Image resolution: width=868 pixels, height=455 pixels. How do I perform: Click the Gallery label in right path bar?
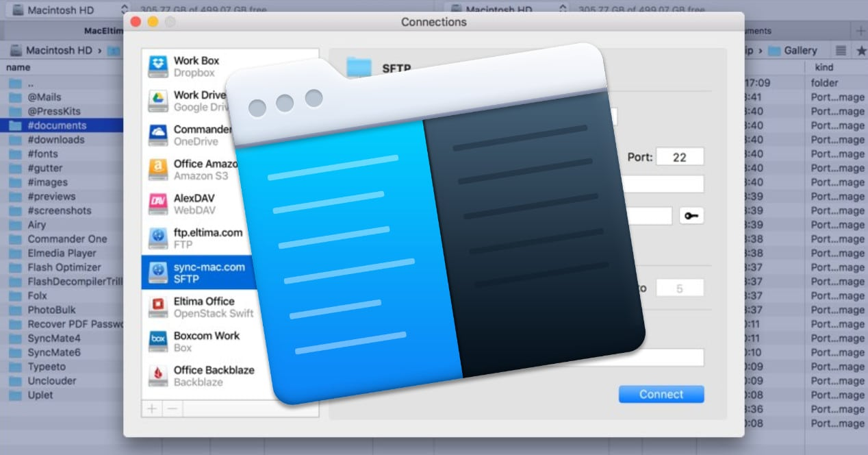[x=801, y=51]
